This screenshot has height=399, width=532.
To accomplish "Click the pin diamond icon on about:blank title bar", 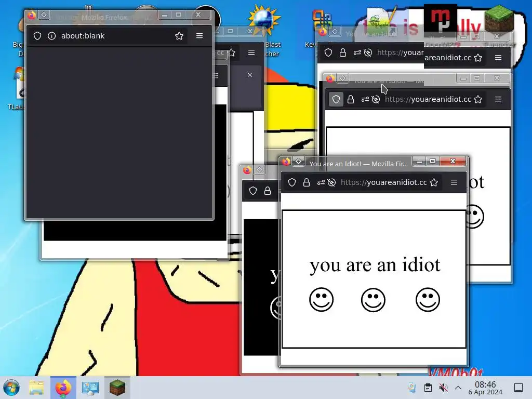I will (44, 15).
